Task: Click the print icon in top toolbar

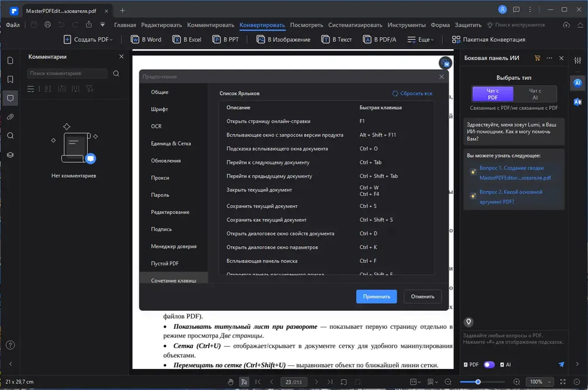Action: coord(48,25)
